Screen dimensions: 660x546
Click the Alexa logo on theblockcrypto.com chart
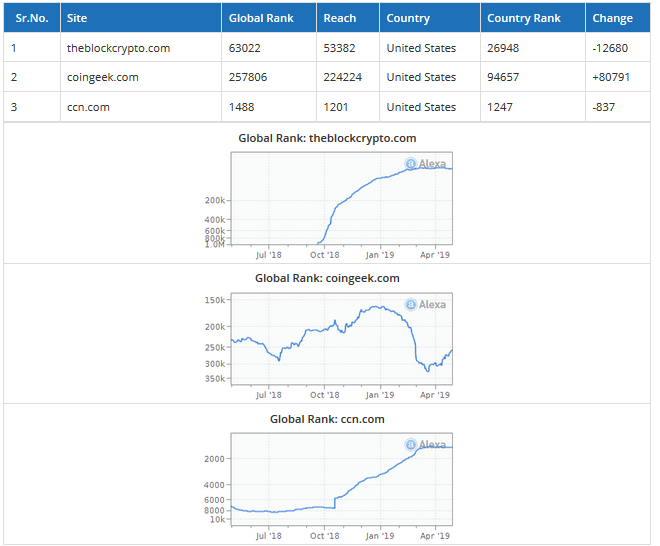click(x=426, y=163)
